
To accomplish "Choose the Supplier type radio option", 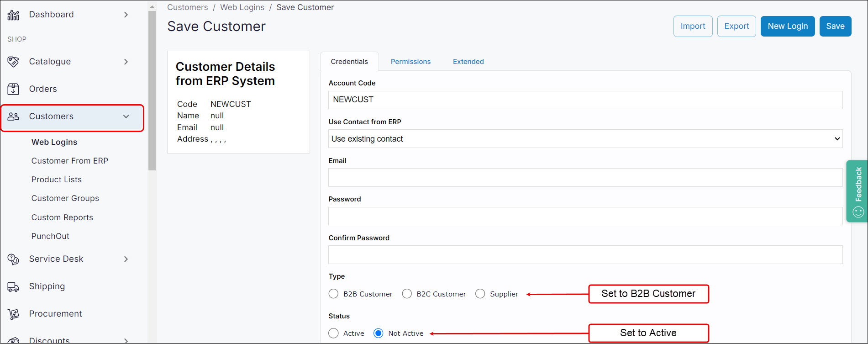I will click(480, 294).
